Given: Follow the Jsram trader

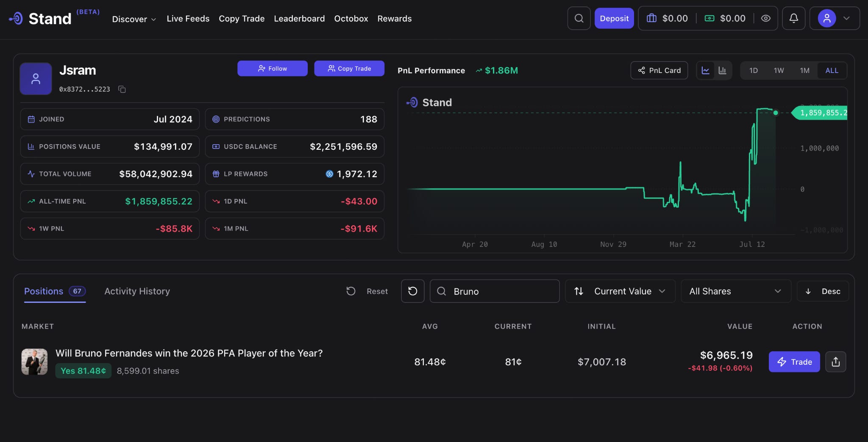Looking at the screenshot, I should [x=273, y=68].
